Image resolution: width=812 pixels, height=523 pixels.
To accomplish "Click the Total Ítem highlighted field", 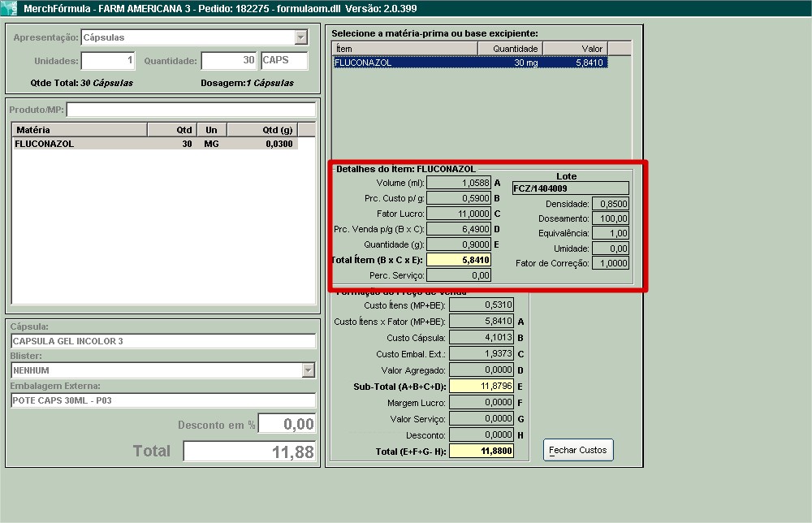I will click(459, 260).
